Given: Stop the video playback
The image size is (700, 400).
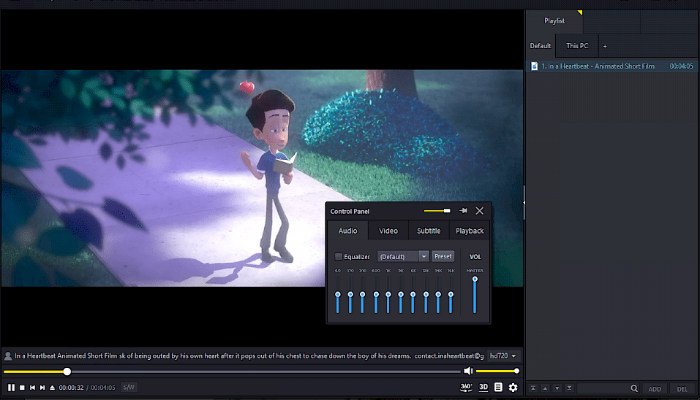Looking at the screenshot, I should 22,387.
